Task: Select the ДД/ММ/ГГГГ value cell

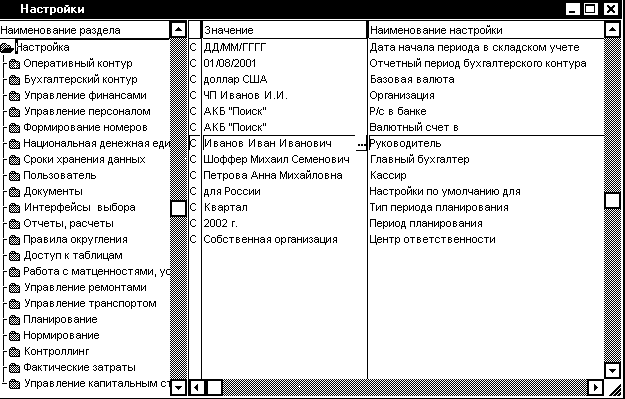Action: point(284,47)
